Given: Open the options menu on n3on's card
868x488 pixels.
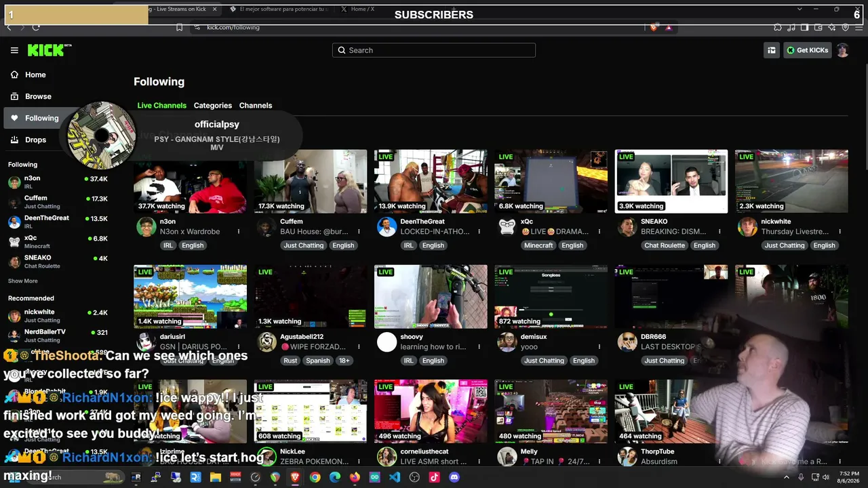Looking at the screenshot, I should click(239, 232).
